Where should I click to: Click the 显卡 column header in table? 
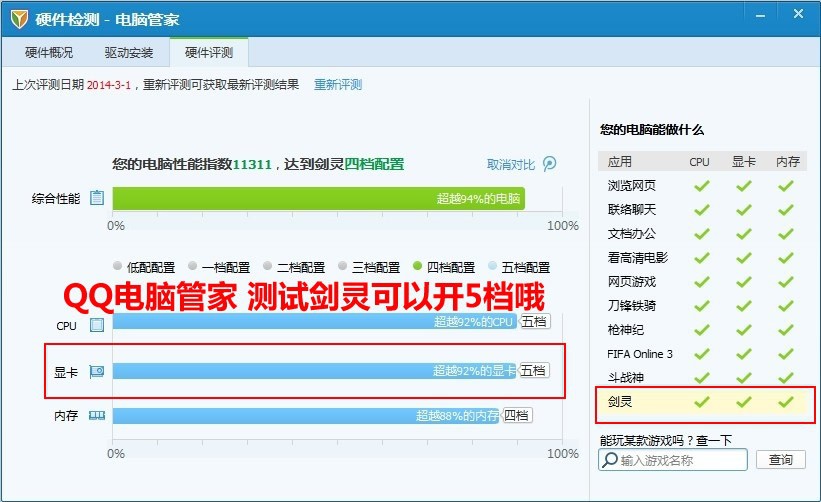tap(744, 162)
